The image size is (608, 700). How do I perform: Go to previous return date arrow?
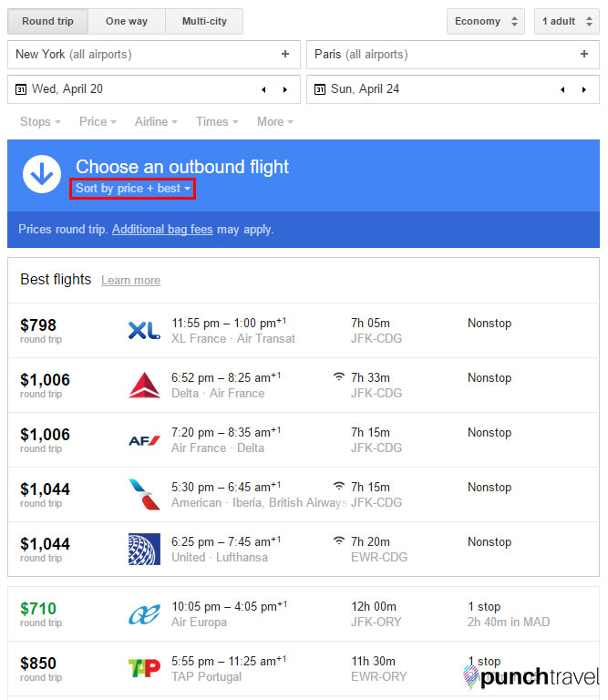[x=562, y=89]
